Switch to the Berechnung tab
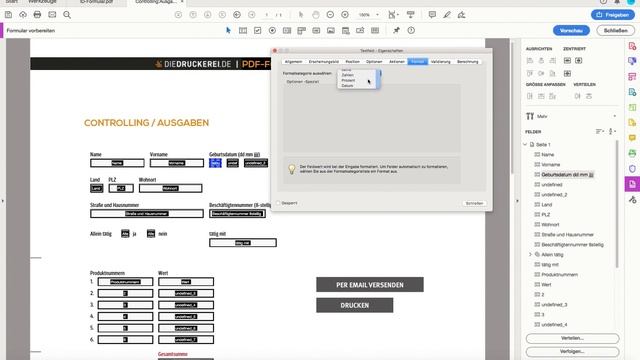This screenshot has height=360, width=640. pos(468,62)
